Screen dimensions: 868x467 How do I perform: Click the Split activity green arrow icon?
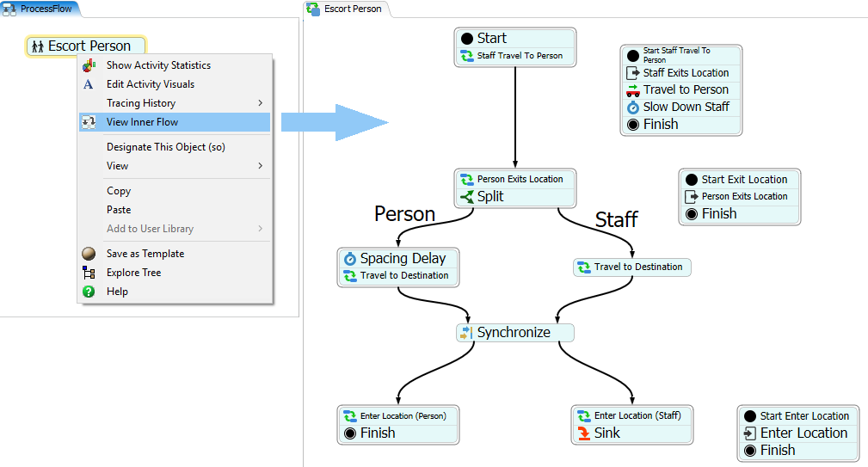[x=467, y=197]
